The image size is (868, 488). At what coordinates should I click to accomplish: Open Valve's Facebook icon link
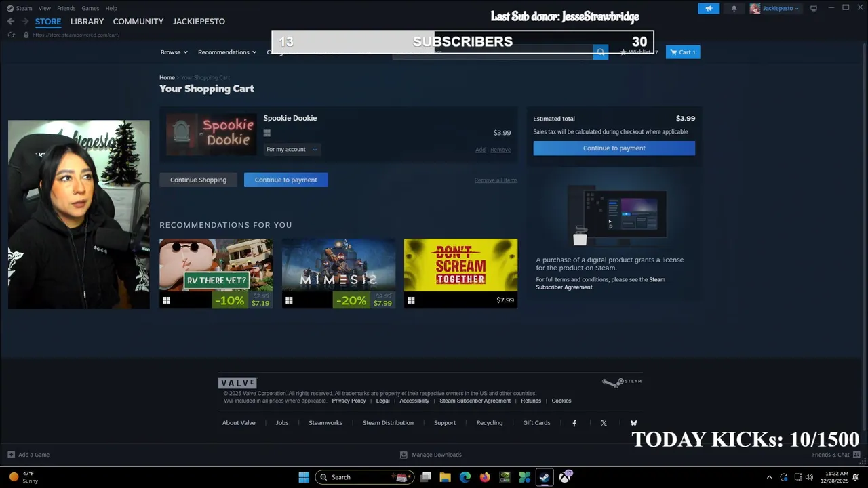pos(574,423)
